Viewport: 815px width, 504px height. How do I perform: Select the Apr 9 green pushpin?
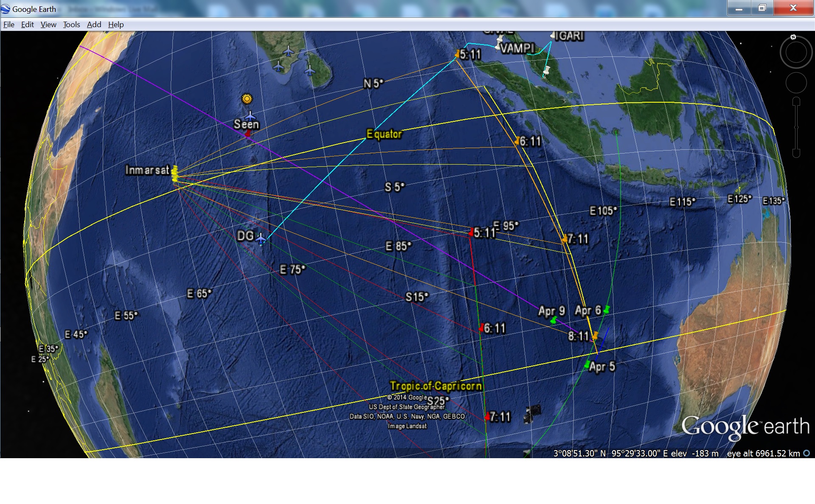pos(554,320)
